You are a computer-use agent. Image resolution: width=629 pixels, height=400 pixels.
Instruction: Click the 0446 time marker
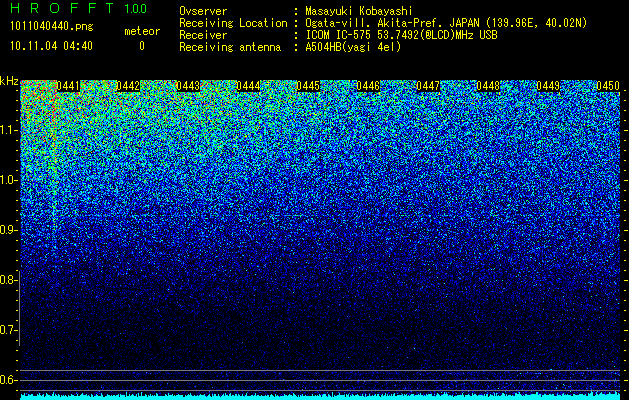click(368, 86)
